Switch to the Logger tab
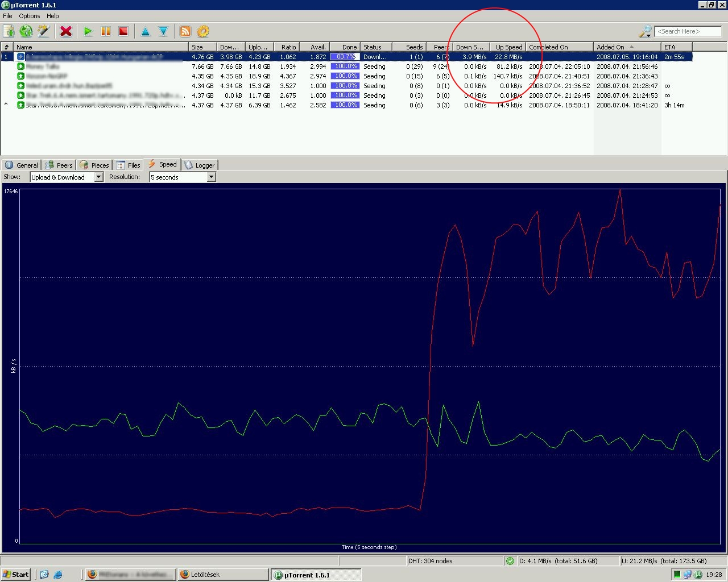This screenshot has height=582, width=728. pyautogui.click(x=200, y=165)
